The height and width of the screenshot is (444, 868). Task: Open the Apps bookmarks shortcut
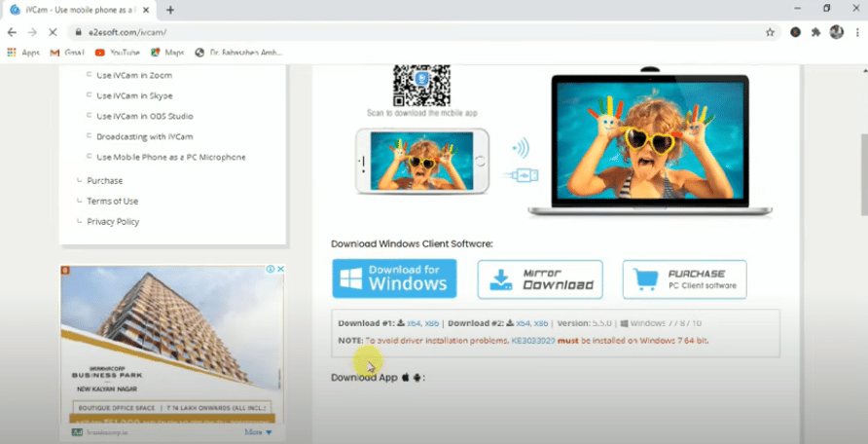coord(23,53)
